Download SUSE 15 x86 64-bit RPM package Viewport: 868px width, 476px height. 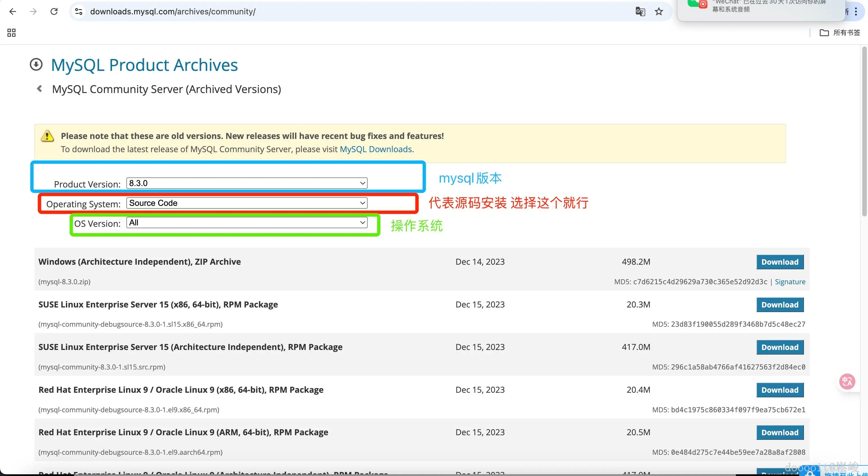(x=780, y=305)
